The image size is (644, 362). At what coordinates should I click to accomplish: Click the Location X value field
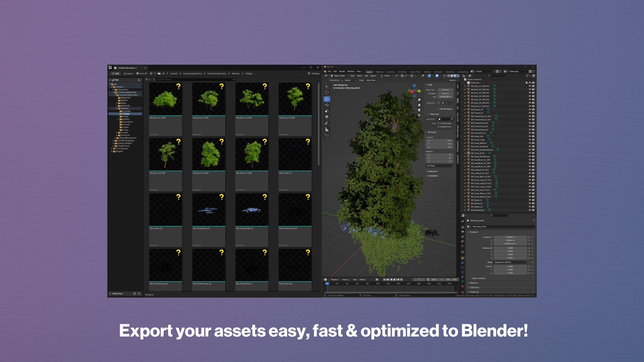click(510, 237)
